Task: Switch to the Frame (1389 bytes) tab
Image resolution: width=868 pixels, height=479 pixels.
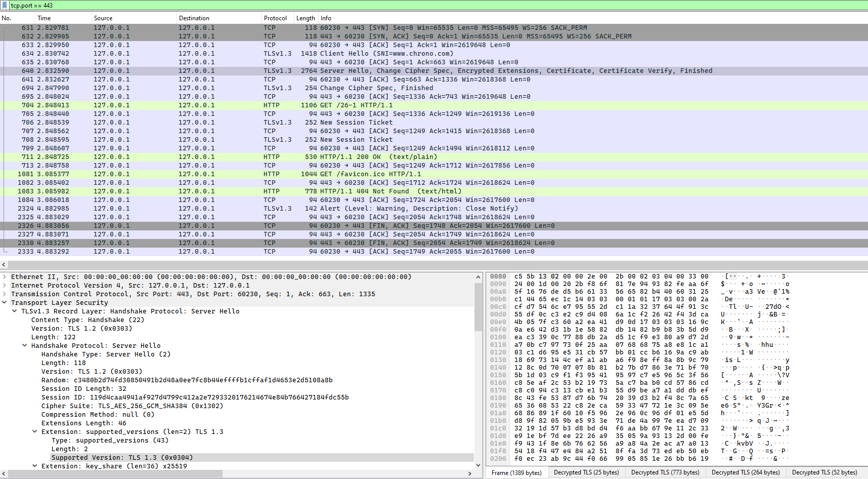Action: 516,472
